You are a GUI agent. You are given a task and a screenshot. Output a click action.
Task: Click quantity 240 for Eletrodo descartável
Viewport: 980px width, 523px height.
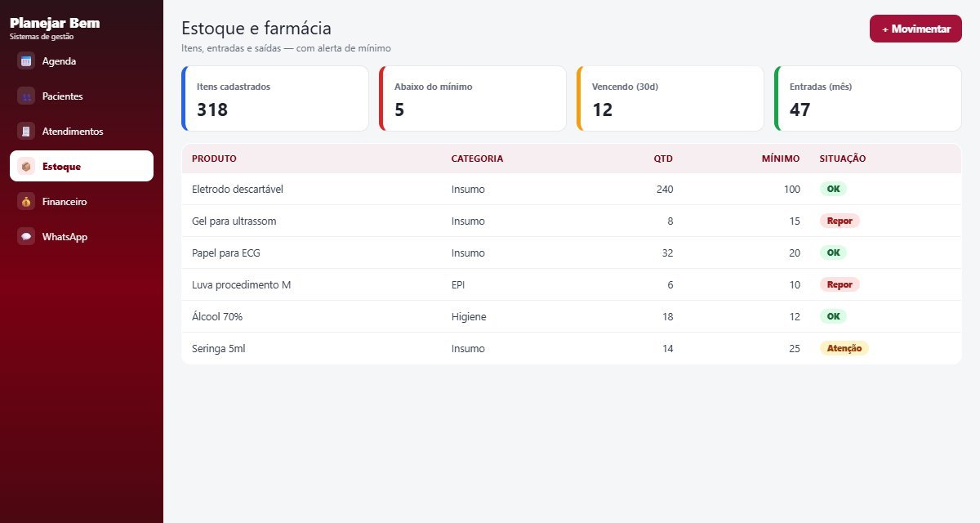coord(665,190)
